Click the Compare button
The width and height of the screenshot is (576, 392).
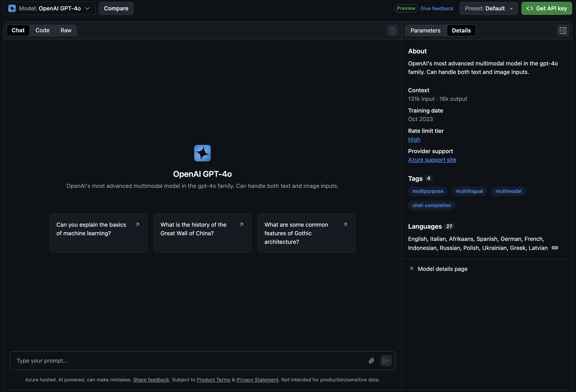pos(116,8)
